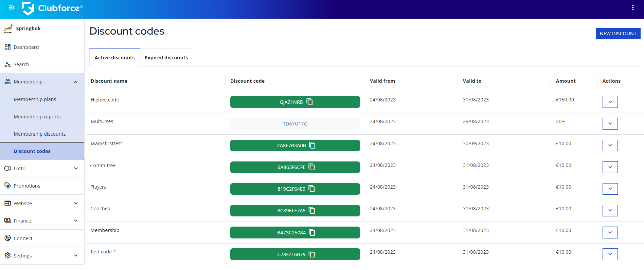Click the Clubforce logo

(x=52, y=8)
